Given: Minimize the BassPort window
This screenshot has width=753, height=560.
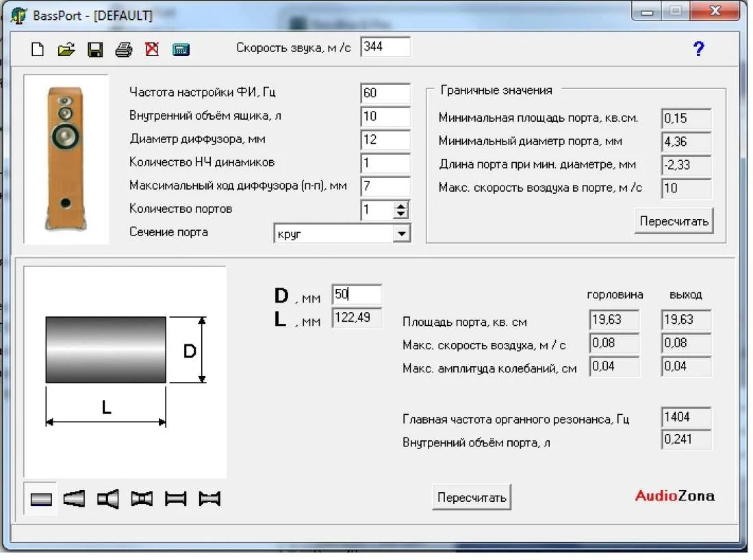Looking at the screenshot, I should coord(647,11).
